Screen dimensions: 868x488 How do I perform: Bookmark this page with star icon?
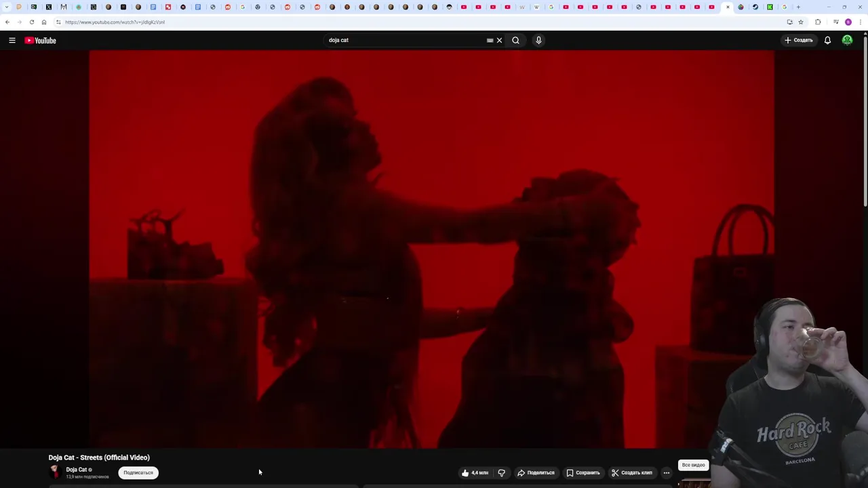[801, 22]
